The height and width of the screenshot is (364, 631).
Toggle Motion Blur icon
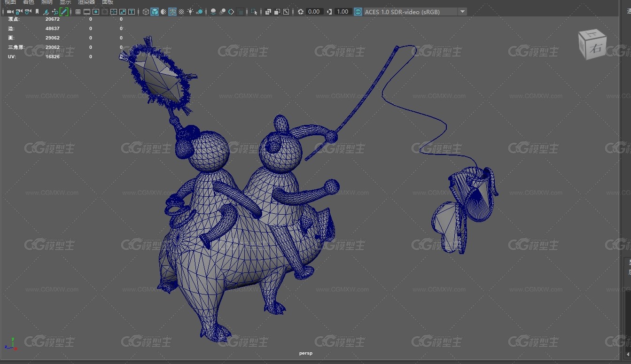tap(222, 12)
